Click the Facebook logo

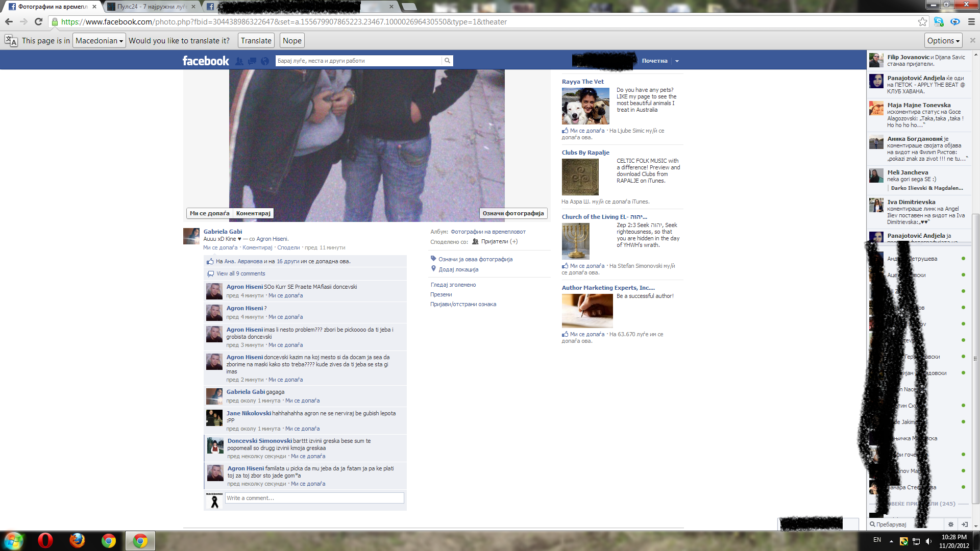point(206,61)
